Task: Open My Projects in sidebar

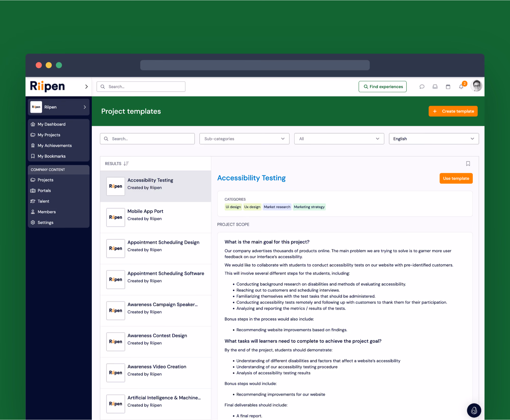Action: coord(59,135)
